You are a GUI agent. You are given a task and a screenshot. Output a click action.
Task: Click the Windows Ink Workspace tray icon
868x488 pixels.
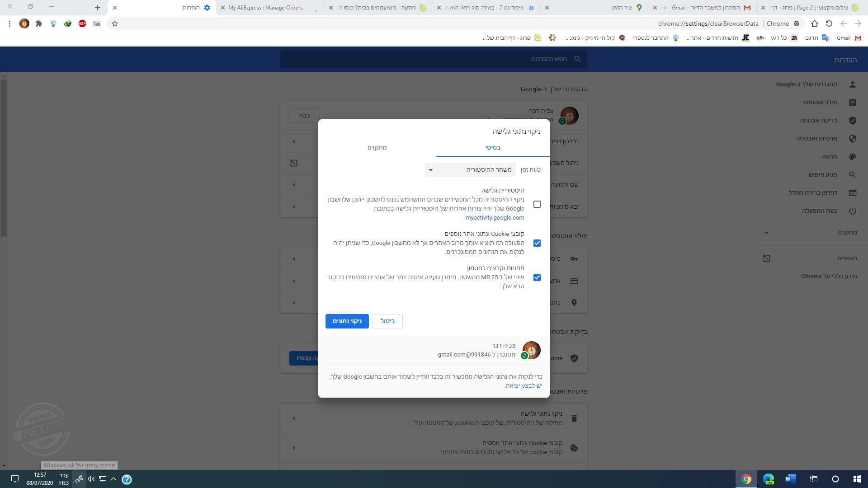pos(79,479)
